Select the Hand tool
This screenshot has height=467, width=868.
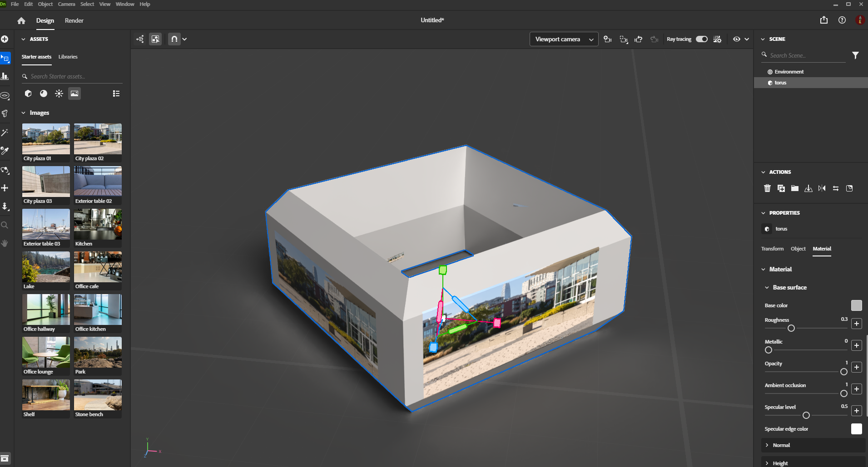(5, 243)
